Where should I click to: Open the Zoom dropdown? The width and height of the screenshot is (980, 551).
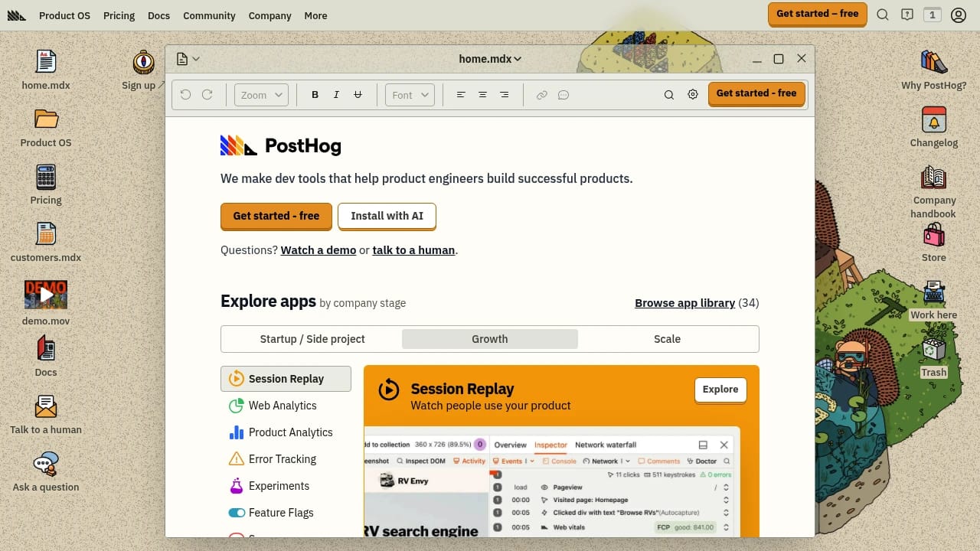[260, 94]
